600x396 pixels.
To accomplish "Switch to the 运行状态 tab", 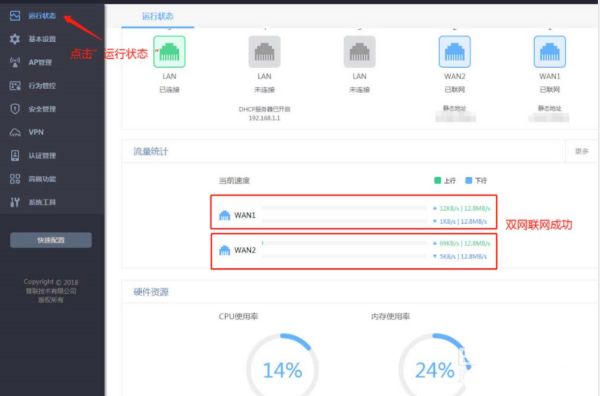I will 158,16.
